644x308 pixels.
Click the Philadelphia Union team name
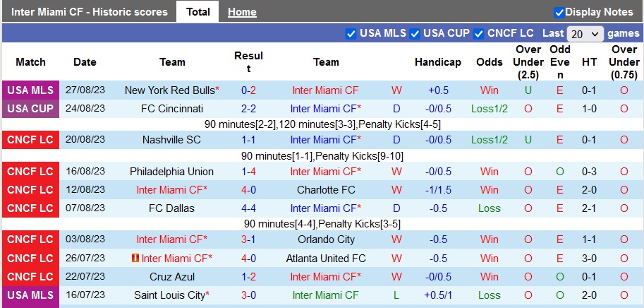[x=172, y=171]
